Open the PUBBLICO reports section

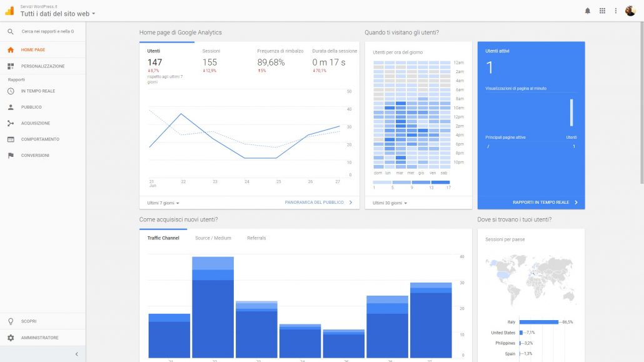tap(43, 108)
